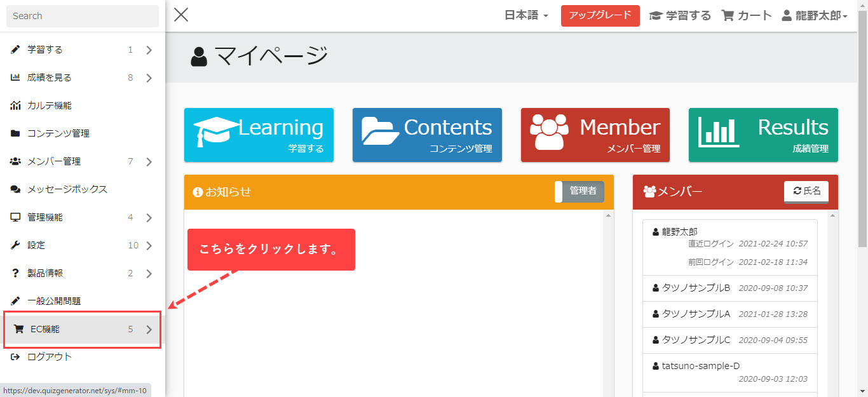Click the コンテンツ管理 folder icon in sidebar
The width and height of the screenshot is (868, 397).
(15, 133)
